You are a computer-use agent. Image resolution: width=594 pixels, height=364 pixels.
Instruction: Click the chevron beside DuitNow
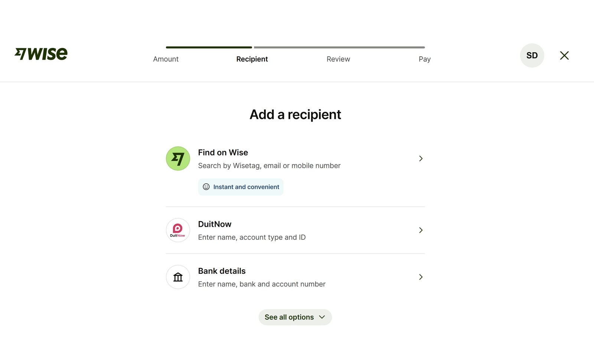(421, 230)
